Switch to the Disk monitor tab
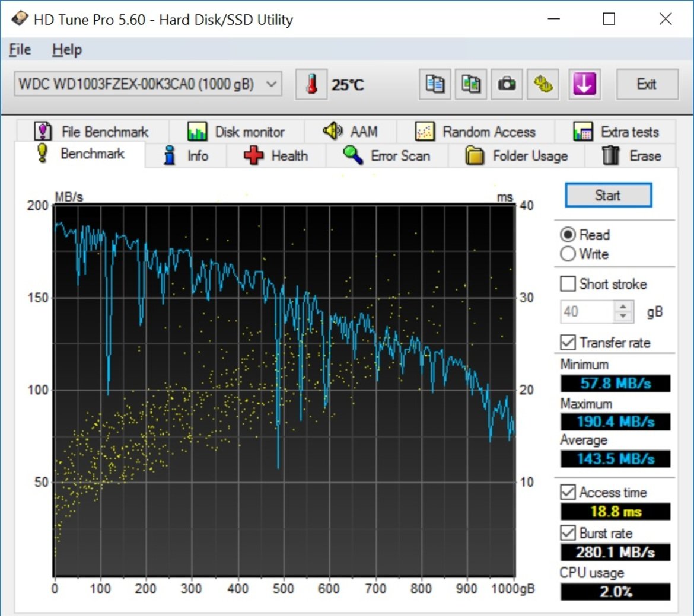This screenshot has height=616, width=694. 236,132
